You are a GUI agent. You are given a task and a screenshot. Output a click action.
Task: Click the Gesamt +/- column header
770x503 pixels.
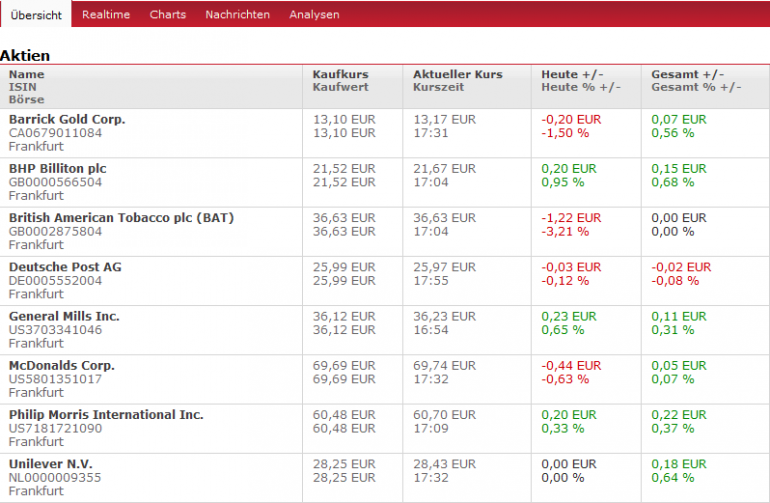click(688, 74)
